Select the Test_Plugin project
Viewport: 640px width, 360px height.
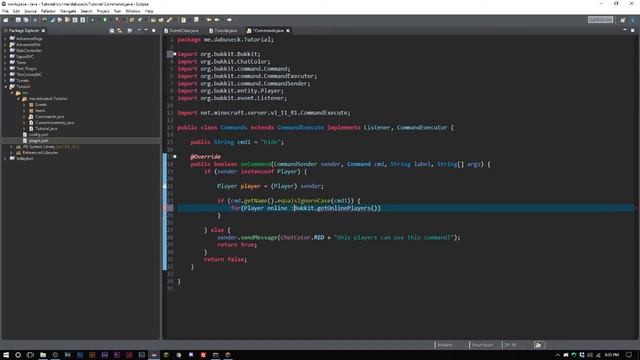[27, 69]
